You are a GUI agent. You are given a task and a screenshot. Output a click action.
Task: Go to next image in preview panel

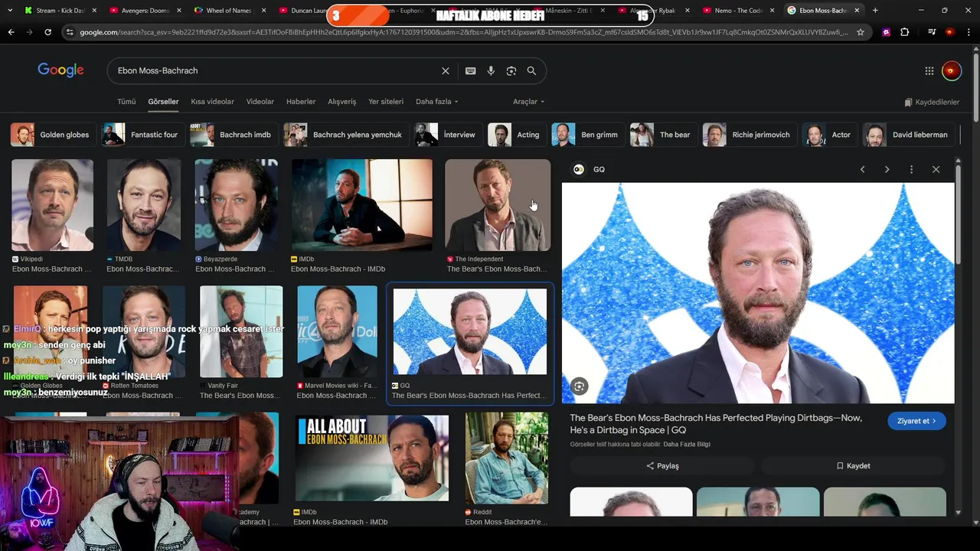click(887, 169)
